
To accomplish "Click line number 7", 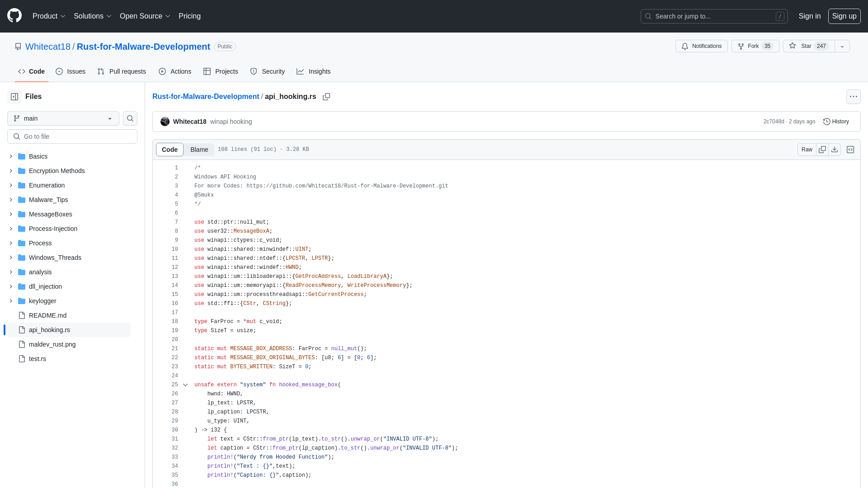I will click(176, 222).
